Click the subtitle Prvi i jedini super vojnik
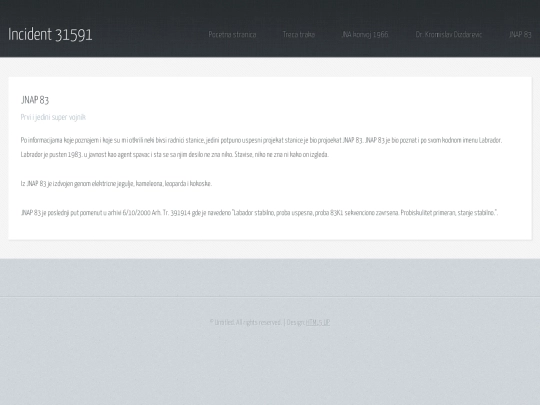 pos(53,117)
